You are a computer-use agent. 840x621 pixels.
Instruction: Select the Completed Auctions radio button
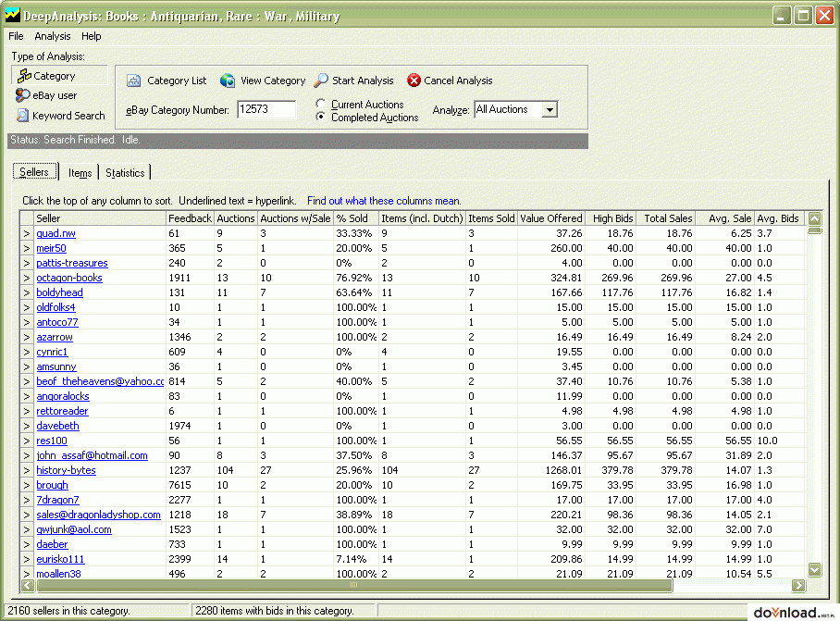[x=320, y=117]
